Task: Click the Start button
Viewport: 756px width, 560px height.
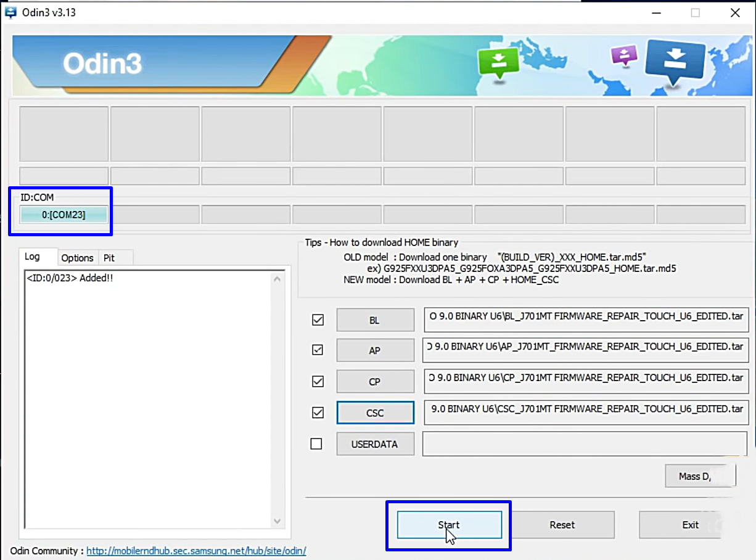Action: [449, 525]
